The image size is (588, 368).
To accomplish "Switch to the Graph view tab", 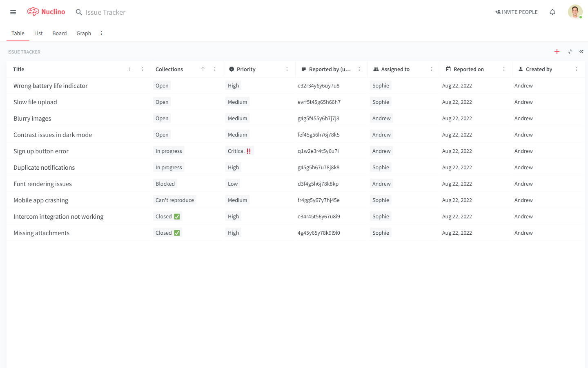I will pyautogui.click(x=84, y=33).
